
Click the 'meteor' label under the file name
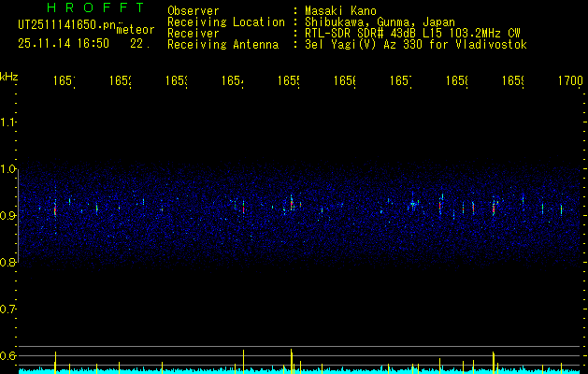136,30
